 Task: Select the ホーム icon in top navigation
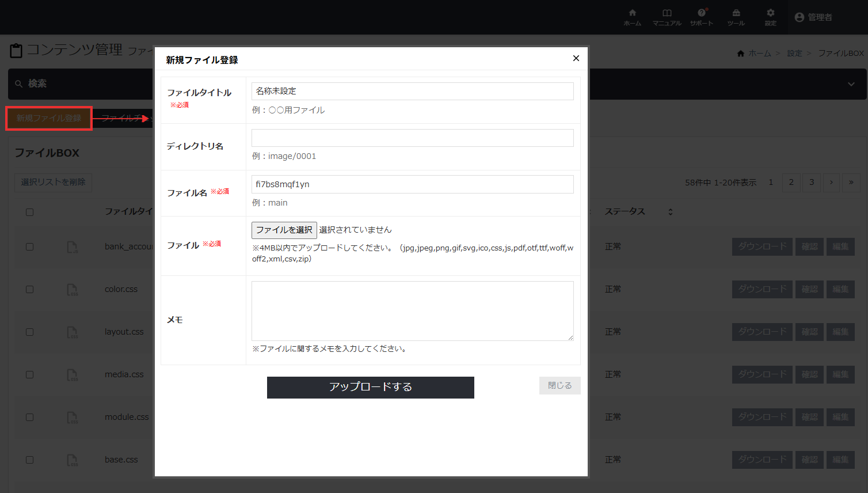(x=632, y=13)
